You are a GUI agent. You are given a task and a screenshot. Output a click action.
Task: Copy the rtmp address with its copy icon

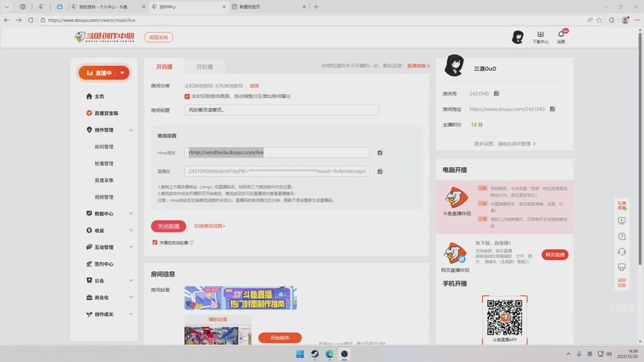tap(380, 153)
